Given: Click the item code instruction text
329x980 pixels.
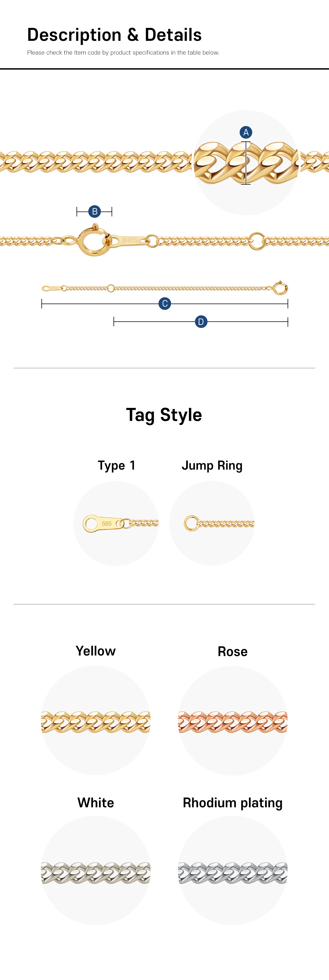Looking at the screenshot, I should (123, 53).
